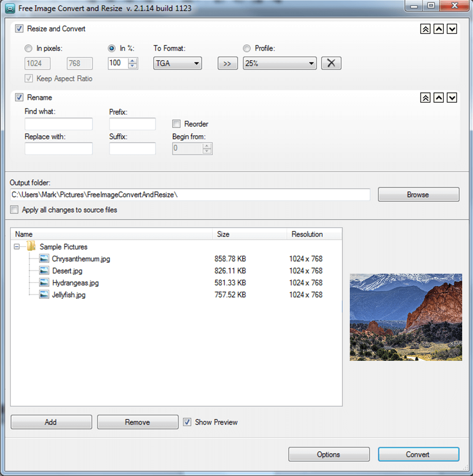Check Apply all changes to source files
This screenshot has width=473, height=476.
coord(14,209)
